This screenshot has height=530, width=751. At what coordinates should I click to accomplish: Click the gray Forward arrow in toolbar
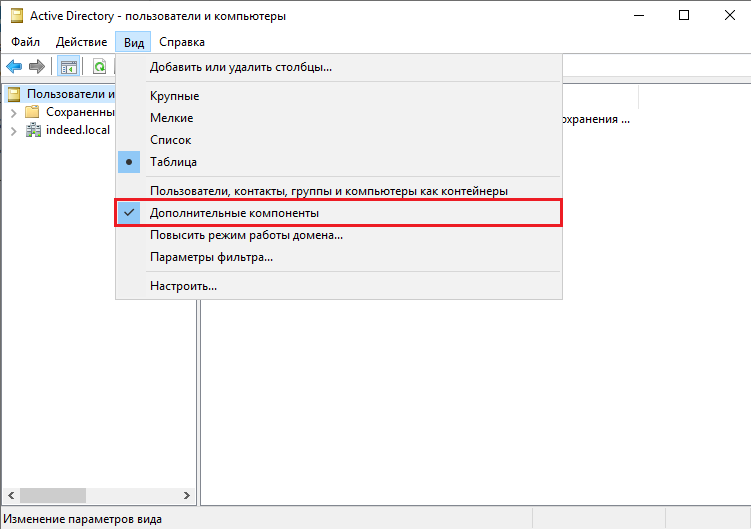tap(37, 67)
